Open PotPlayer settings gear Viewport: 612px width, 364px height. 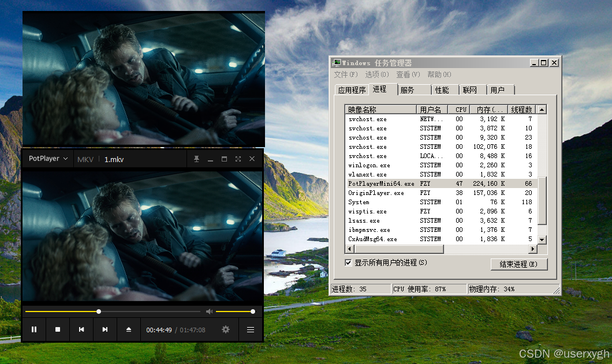pyautogui.click(x=226, y=329)
